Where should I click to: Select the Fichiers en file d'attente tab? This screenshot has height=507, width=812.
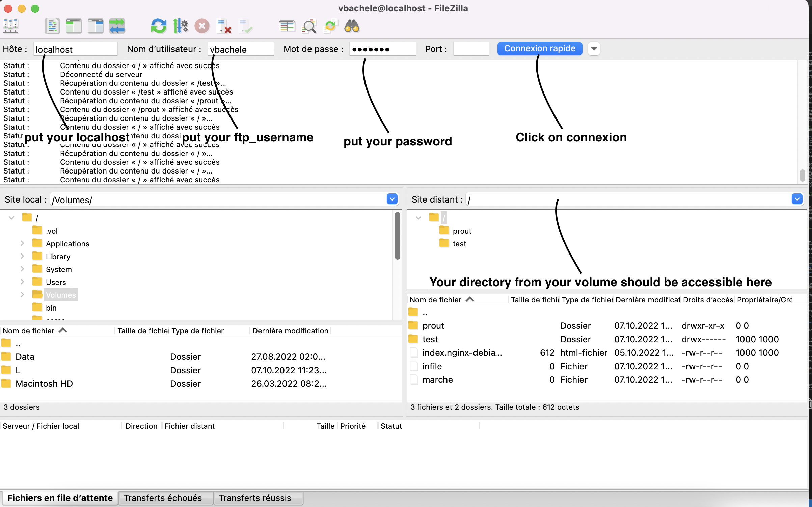point(59,498)
